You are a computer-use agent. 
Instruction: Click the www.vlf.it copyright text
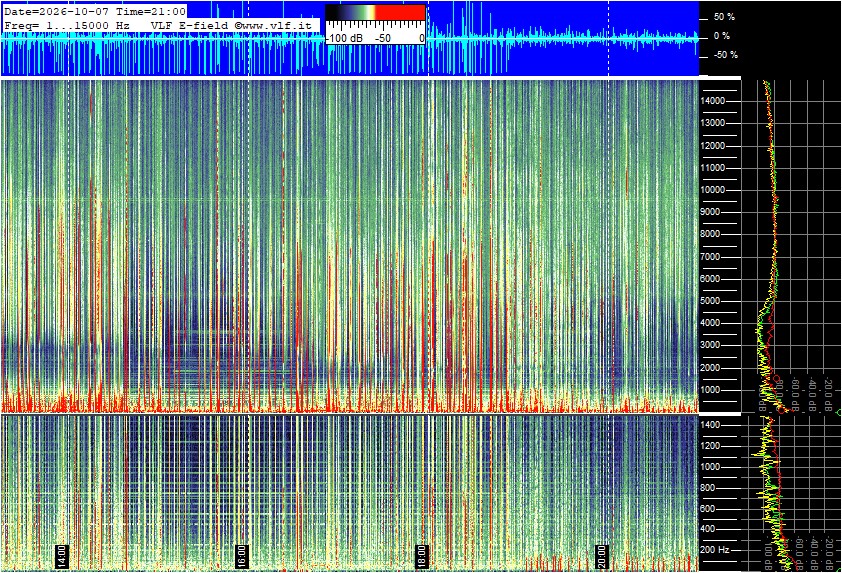click(273, 25)
